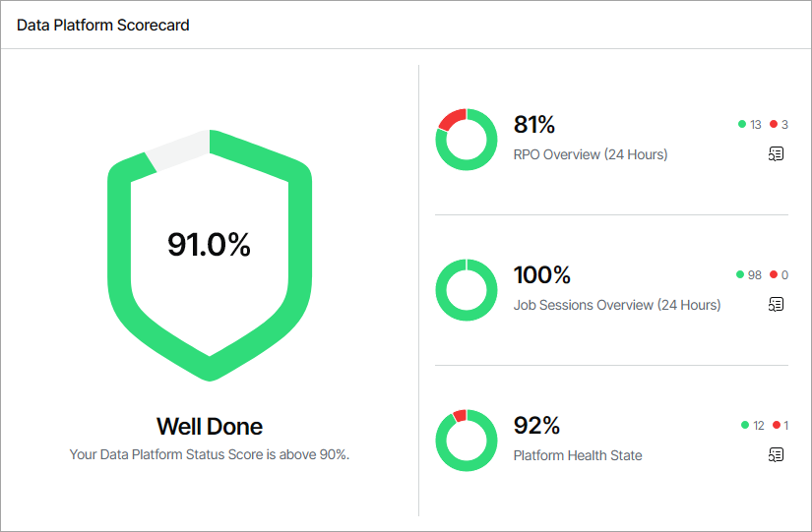Select the Platform Health State label

(x=578, y=455)
